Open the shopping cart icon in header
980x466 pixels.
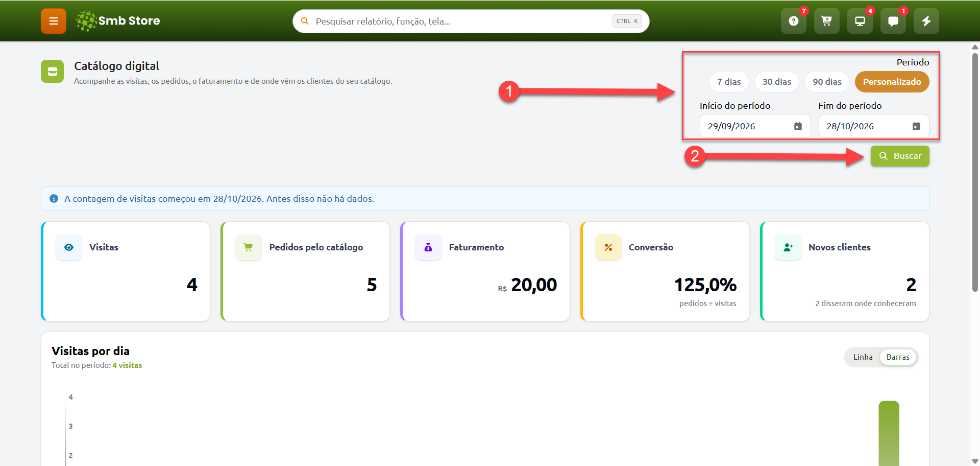(x=826, y=21)
